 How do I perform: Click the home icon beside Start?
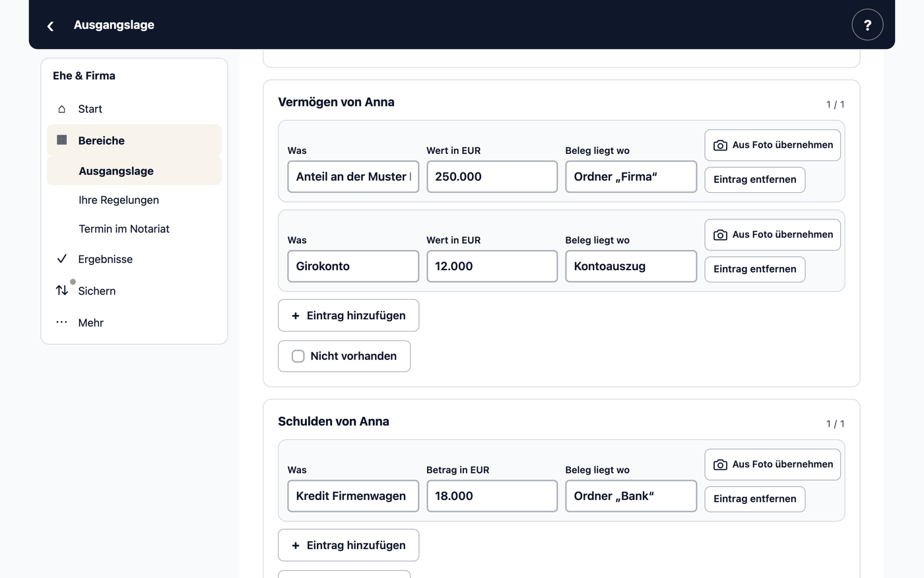(x=62, y=109)
